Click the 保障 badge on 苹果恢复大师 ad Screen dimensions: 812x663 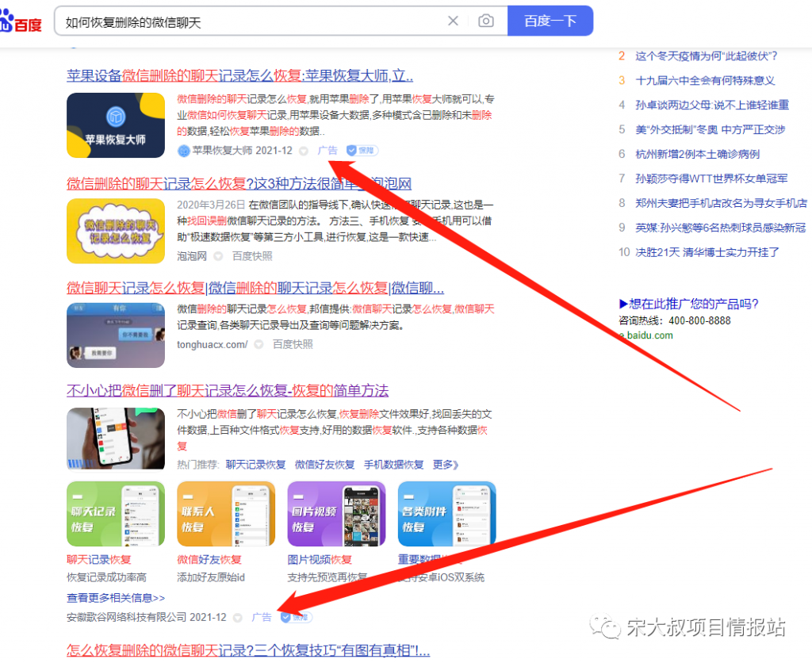[x=362, y=151]
